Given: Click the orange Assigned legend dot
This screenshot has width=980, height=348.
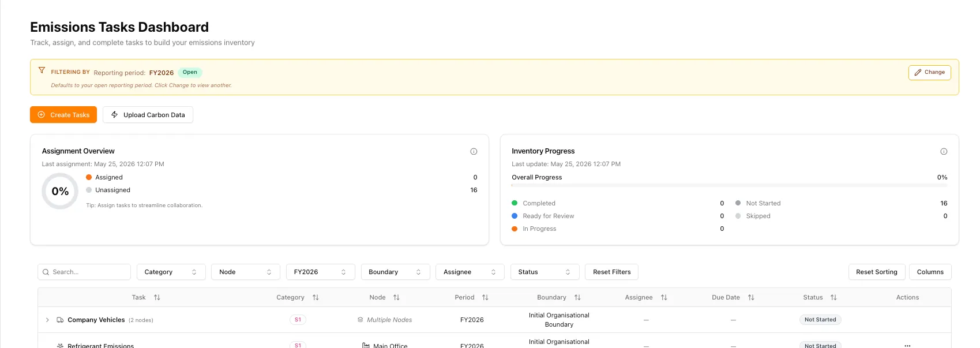Looking at the screenshot, I should pyautogui.click(x=89, y=177).
